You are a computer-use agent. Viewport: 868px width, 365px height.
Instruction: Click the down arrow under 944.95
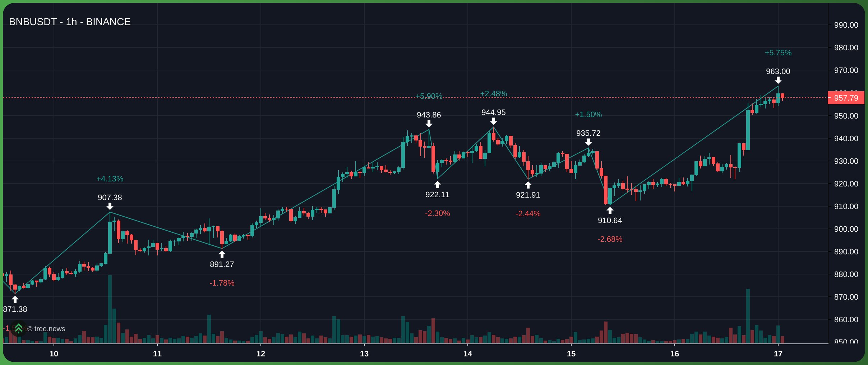click(x=494, y=121)
